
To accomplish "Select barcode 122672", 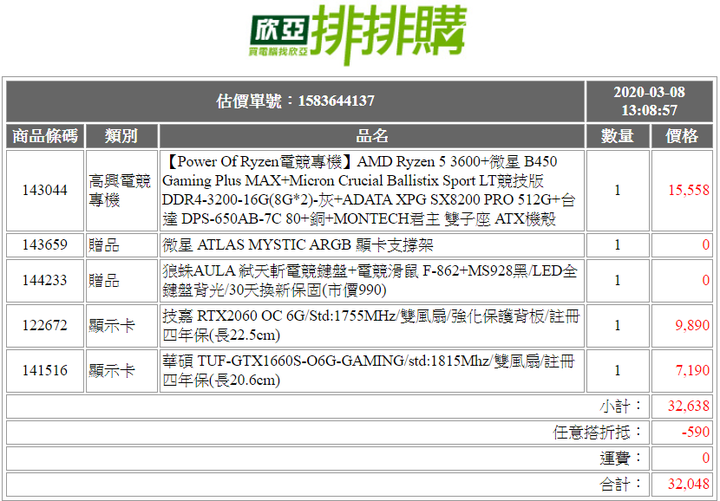I will pos(45,325).
